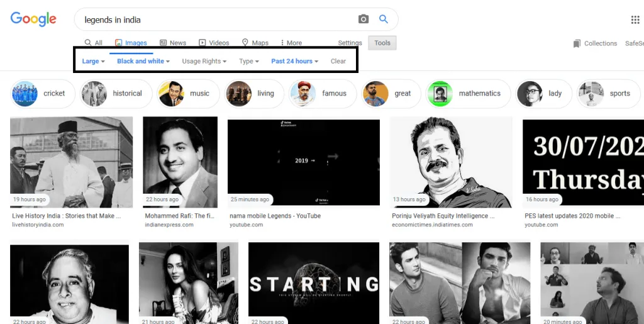Open the Google apps grid
The width and height of the screenshot is (644, 324).
[635, 20]
